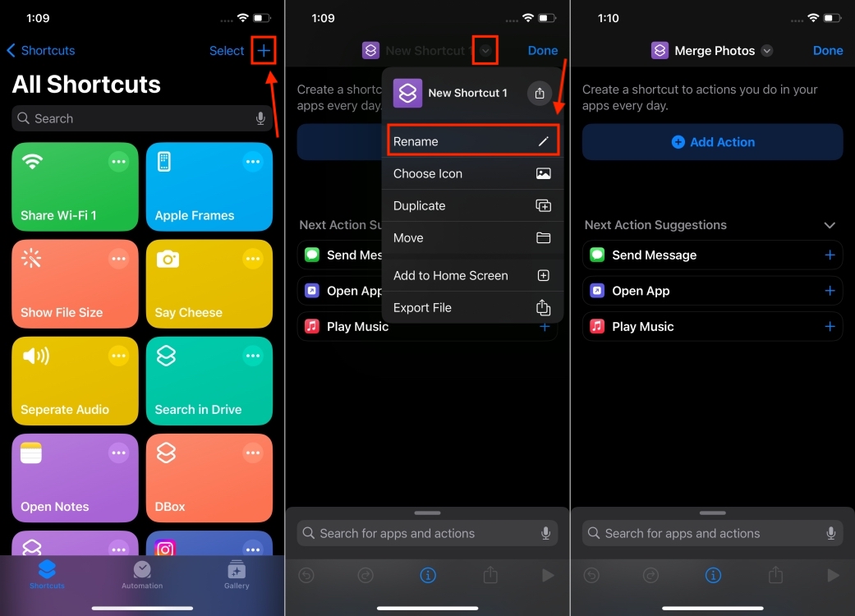Collapse the Next Action Suggestions section
Viewport: 855px width, 616px height.
click(830, 224)
